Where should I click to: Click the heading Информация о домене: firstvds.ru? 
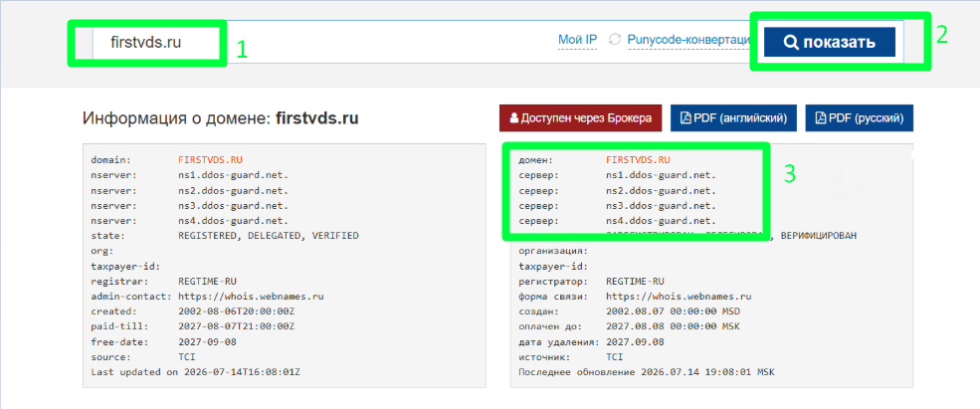(x=221, y=118)
